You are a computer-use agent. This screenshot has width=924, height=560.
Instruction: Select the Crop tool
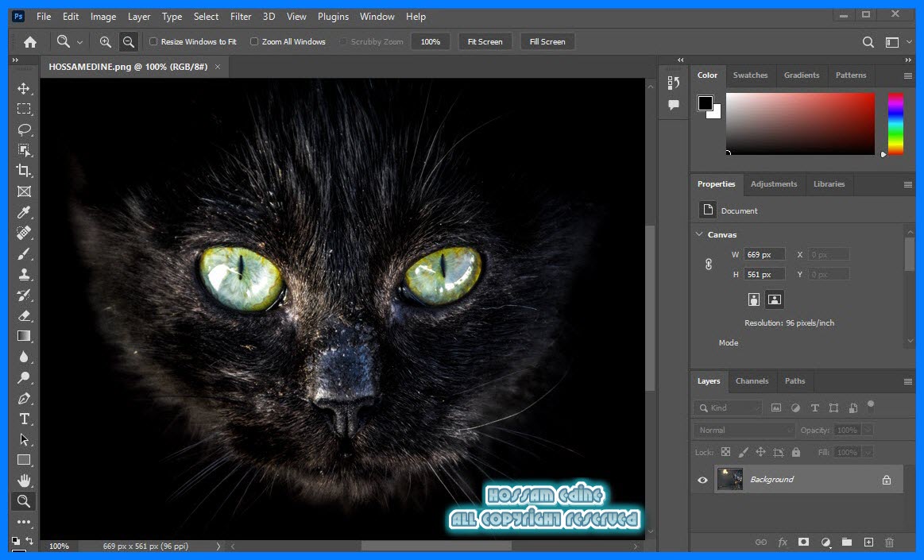24,171
